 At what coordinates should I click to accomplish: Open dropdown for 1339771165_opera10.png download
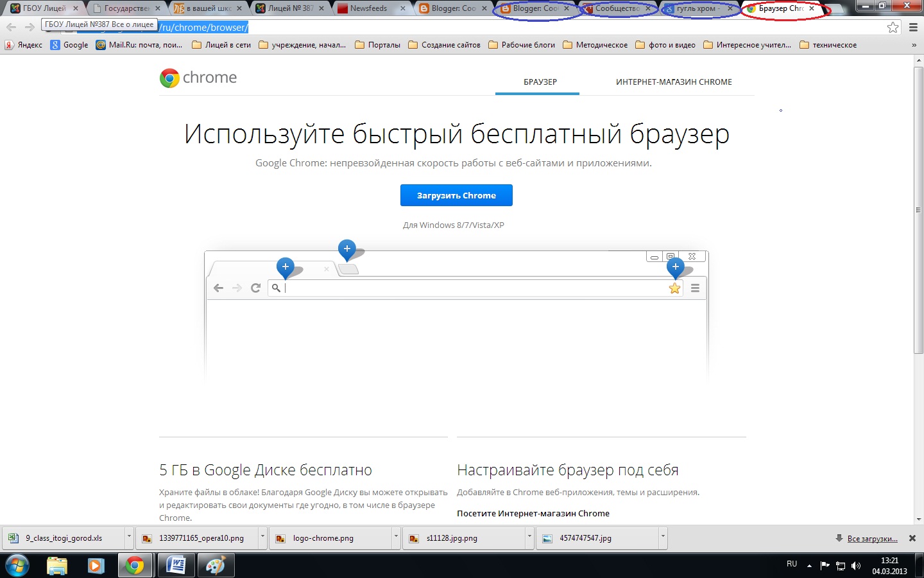(262, 538)
